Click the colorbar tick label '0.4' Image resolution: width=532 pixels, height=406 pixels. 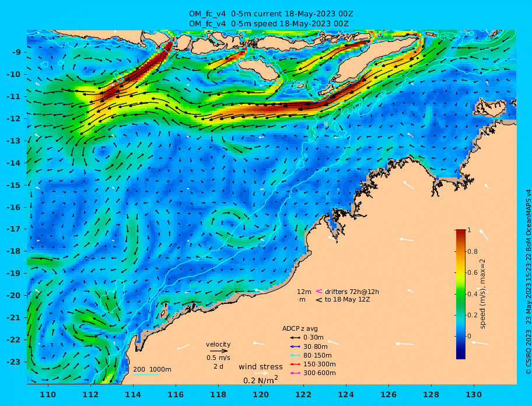click(473, 294)
